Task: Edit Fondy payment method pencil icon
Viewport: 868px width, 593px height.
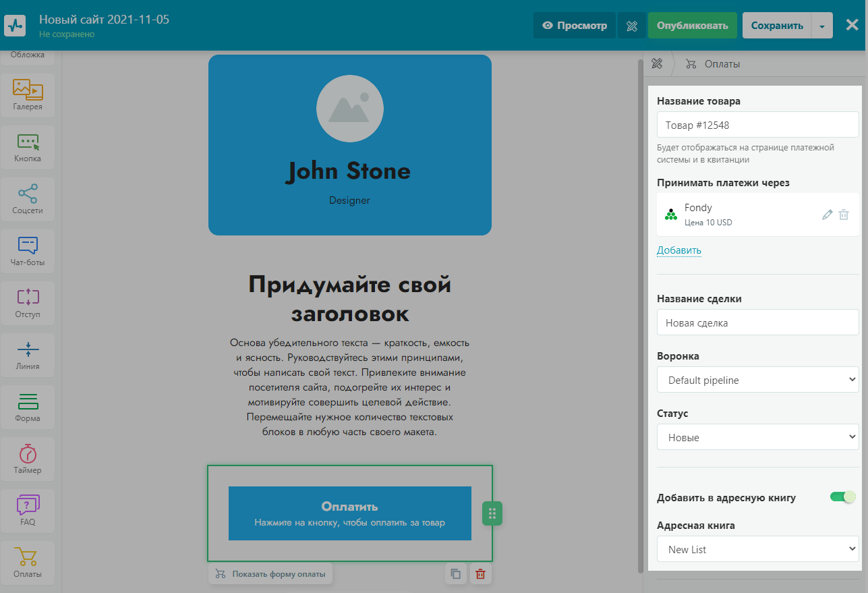Action: pos(828,215)
